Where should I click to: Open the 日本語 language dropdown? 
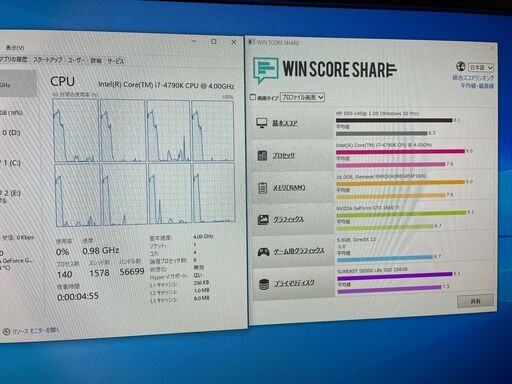pos(481,68)
